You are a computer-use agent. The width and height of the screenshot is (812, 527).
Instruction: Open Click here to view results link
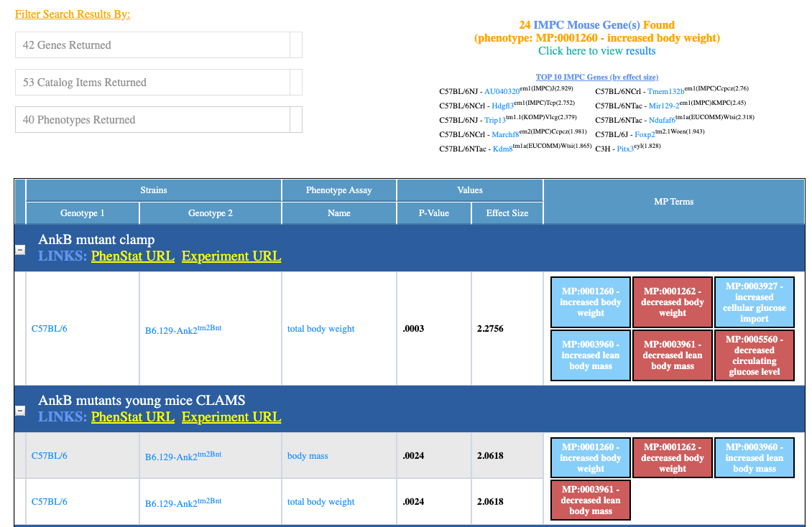point(596,51)
